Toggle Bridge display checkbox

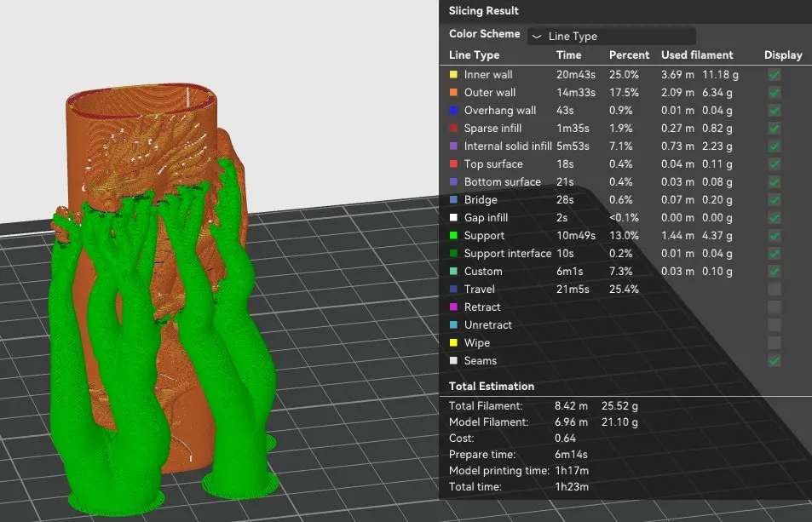click(775, 200)
